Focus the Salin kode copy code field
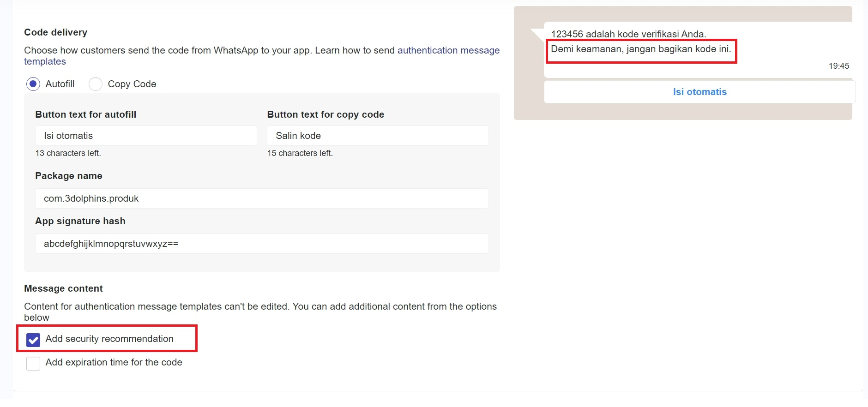Screen dimensions: 868x407 click(377, 136)
